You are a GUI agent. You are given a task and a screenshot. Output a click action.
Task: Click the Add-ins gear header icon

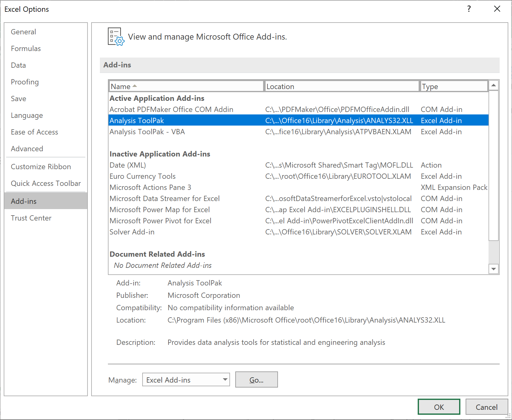[x=116, y=37]
